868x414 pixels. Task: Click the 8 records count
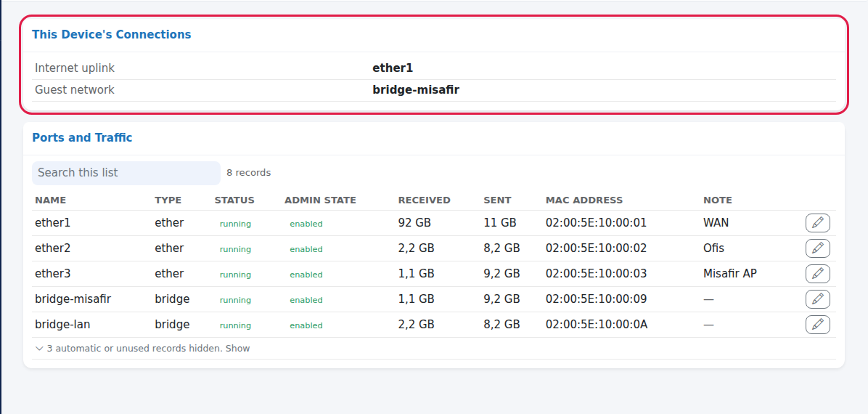point(248,172)
